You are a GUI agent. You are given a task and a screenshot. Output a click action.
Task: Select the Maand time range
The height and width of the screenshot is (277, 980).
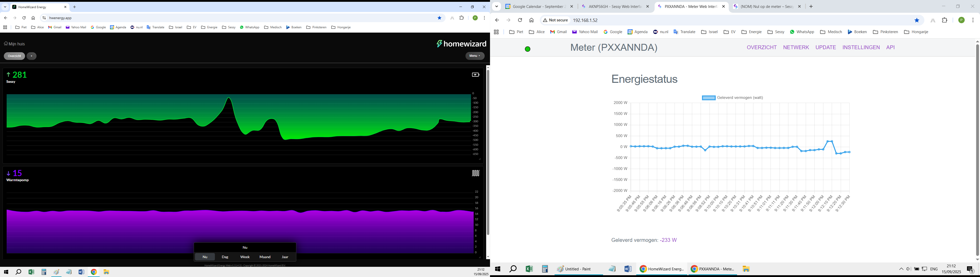tap(265, 257)
